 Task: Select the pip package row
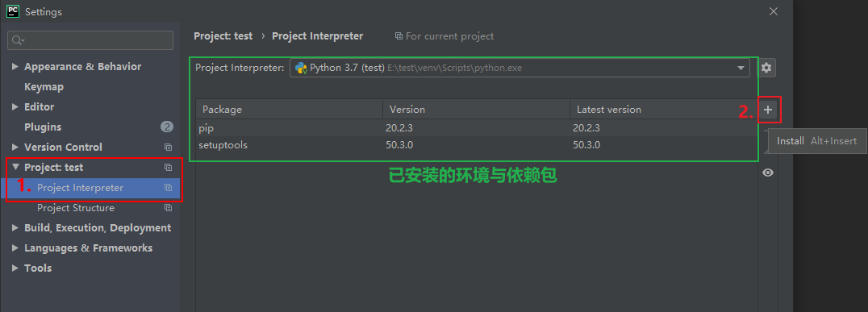476,128
